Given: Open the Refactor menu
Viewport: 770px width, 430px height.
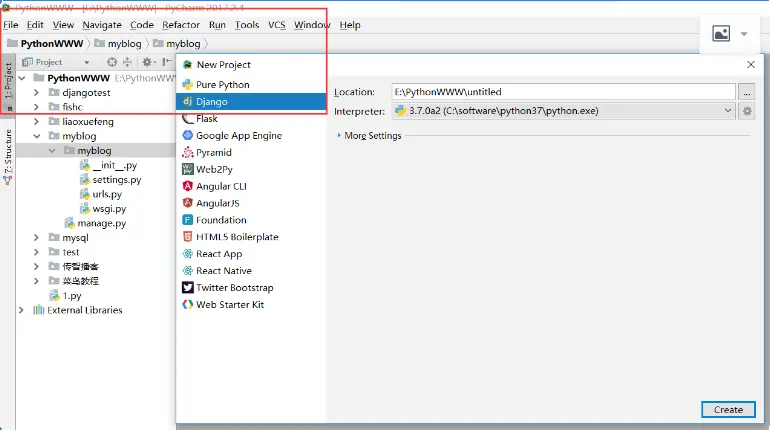Looking at the screenshot, I should 181,25.
